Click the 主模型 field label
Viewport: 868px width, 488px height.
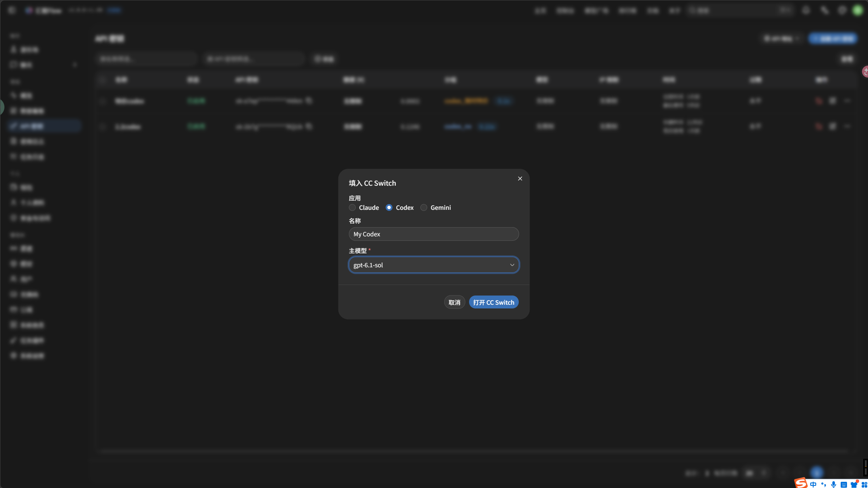(x=357, y=251)
